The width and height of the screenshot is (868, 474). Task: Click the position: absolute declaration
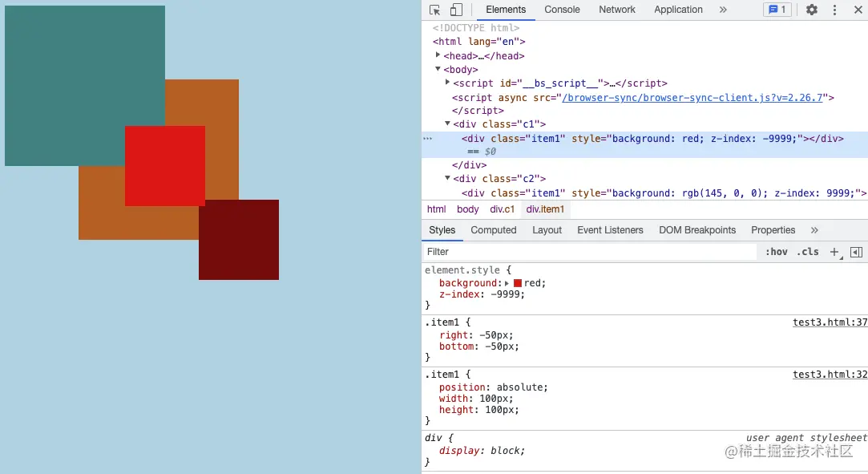point(493,387)
